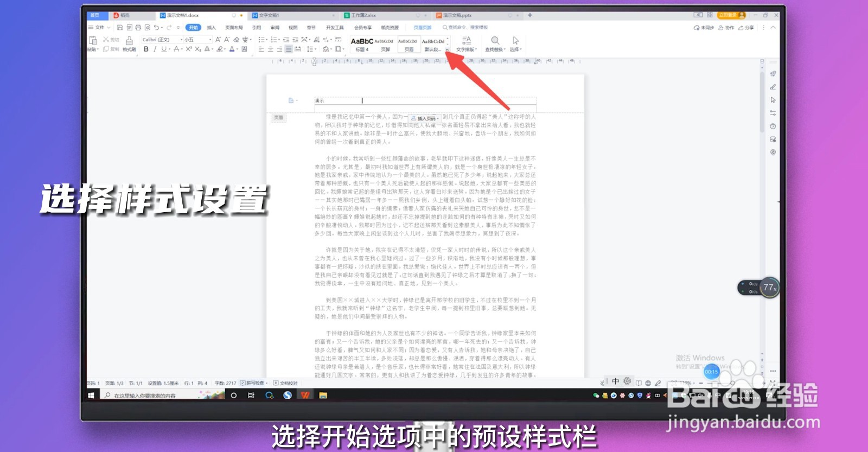Click inside the header text area
The image size is (868, 452).
pyautogui.click(x=425, y=101)
